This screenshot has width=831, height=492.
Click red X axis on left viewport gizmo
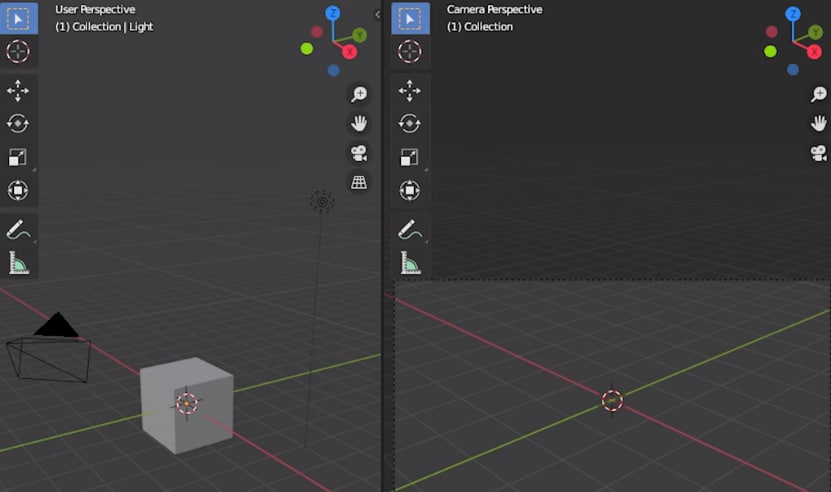tap(349, 52)
